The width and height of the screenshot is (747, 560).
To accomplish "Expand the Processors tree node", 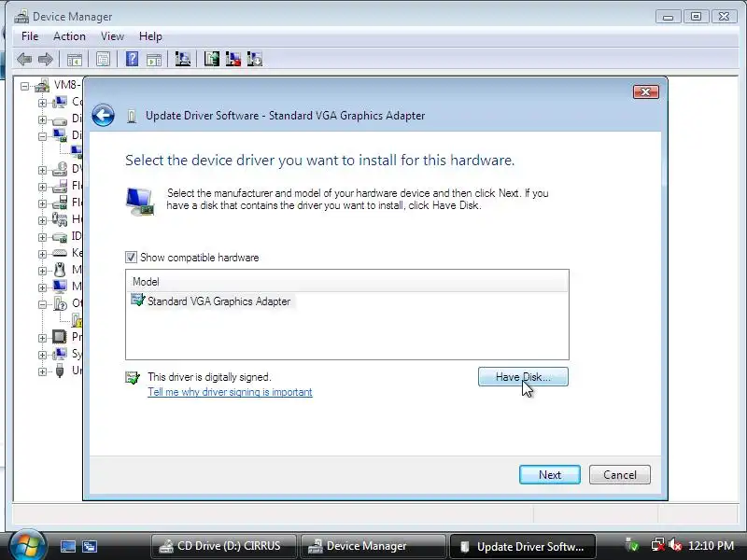I will [42, 338].
